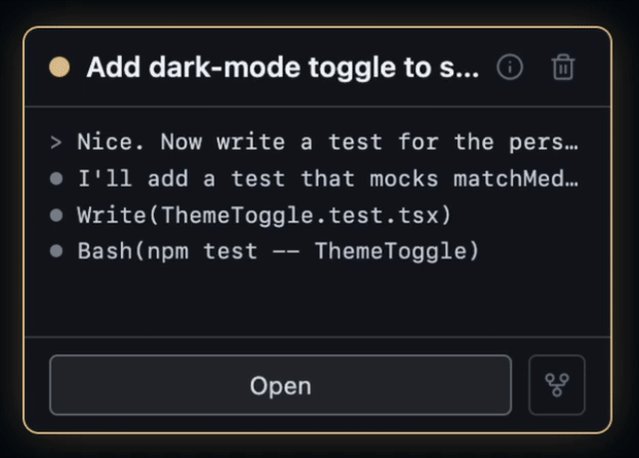Select the Bash(npm test -- ThemeToggle) entry
The image size is (639, 458).
click(278, 251)
